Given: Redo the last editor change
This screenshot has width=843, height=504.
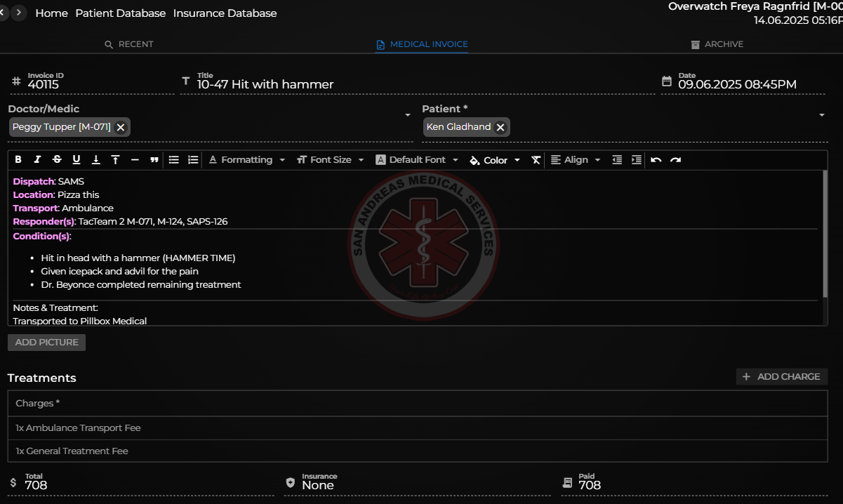Looking at the screenshot, I should 675,160.
